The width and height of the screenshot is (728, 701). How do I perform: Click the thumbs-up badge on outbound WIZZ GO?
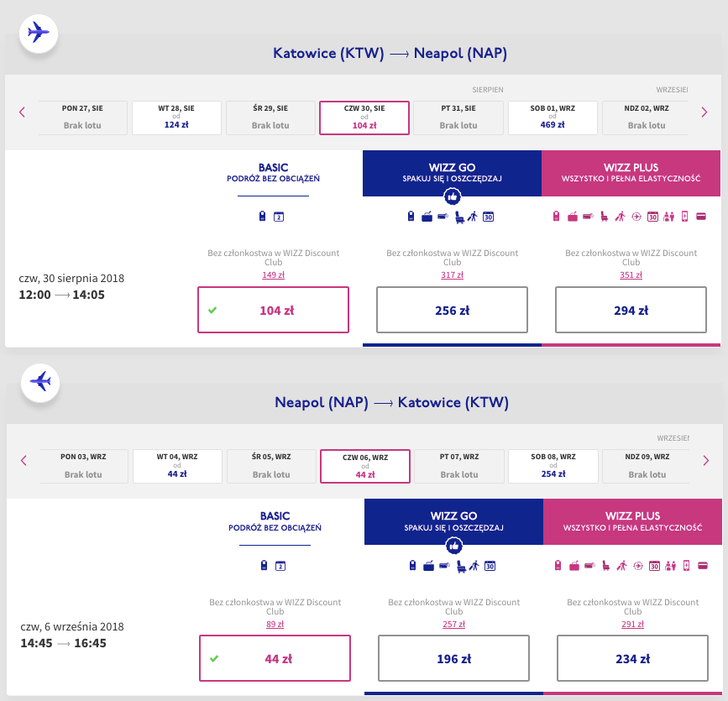453,196
